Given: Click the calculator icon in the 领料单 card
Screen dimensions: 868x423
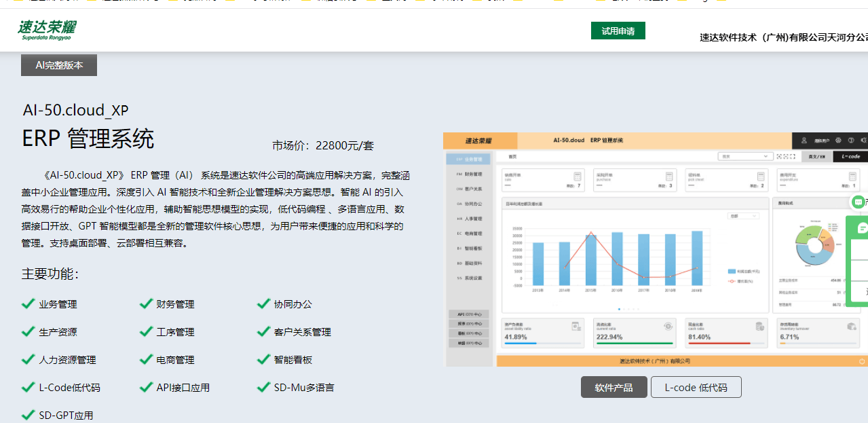Looking at the screenshot, I should click(760, 175).
